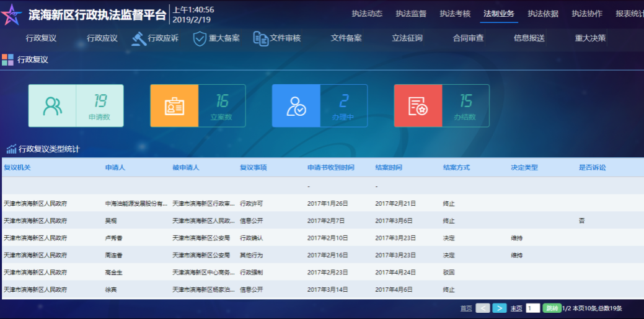644x319 pixels.
Task: Open the 执法动态 menu
Action: 367,14
